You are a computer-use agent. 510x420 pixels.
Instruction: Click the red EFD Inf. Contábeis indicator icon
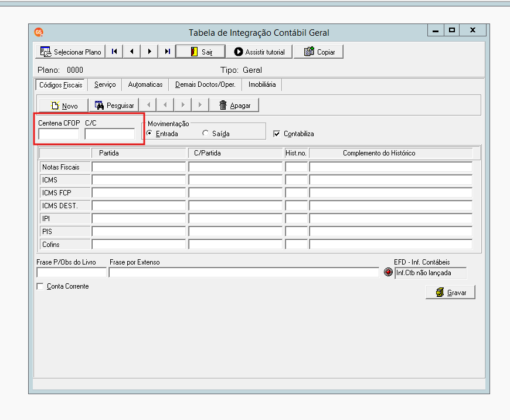pyautogui.click(x=388, y=272)
